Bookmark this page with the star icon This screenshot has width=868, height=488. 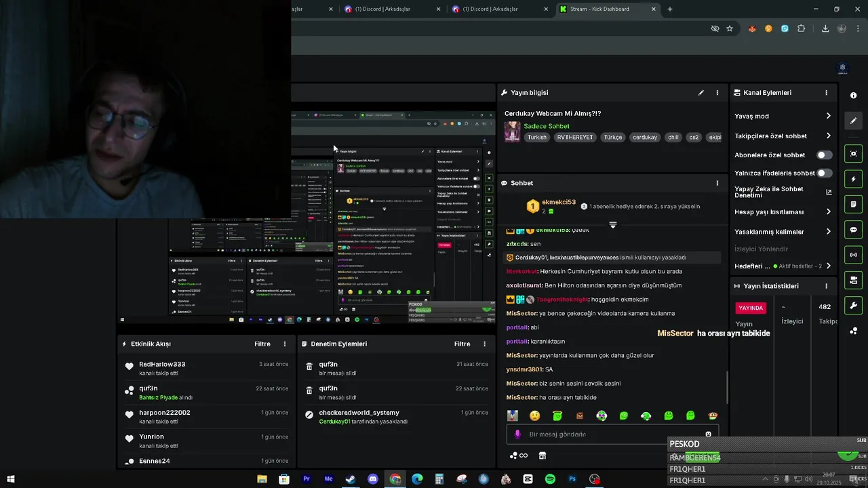click(730, 28)
